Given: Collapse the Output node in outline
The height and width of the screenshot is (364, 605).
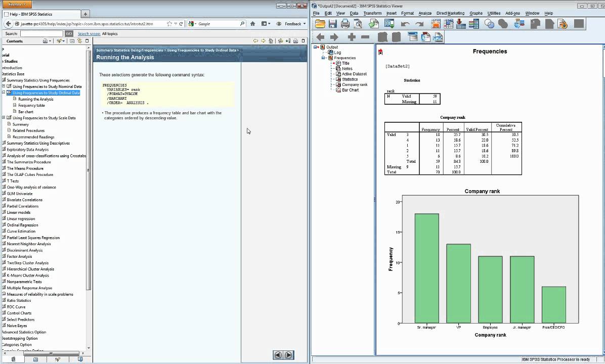Looking at the screenshot, I should pyautogui.click(x=315, y=47).
